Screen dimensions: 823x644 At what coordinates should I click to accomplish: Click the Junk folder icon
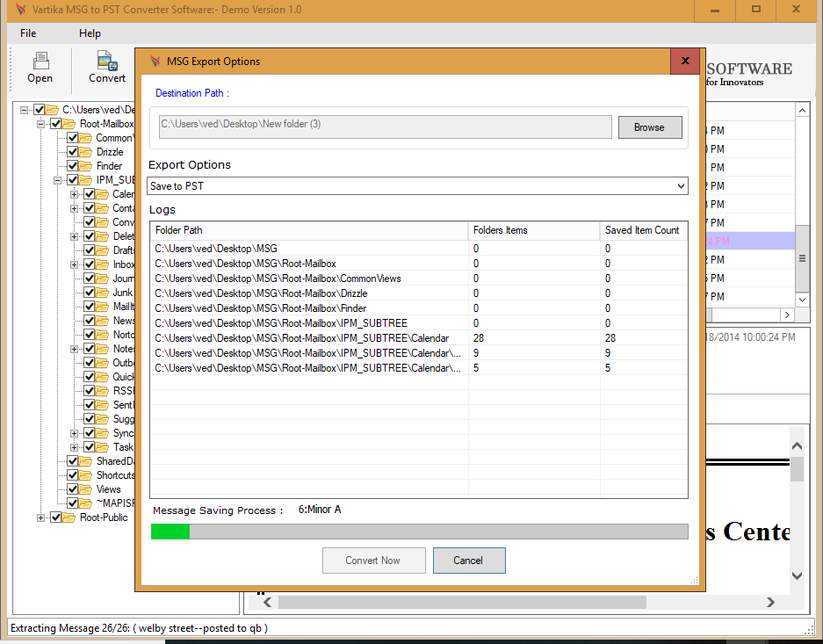[x=103, y=293]
